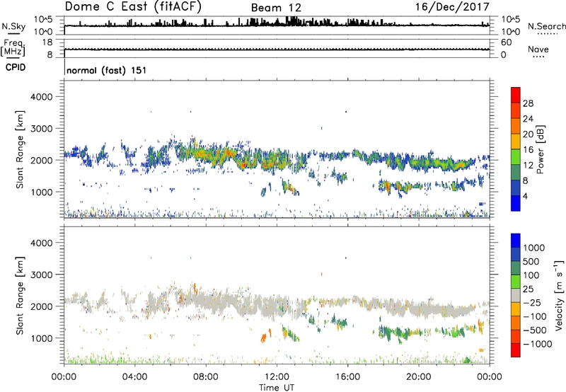Click the red bottom of velocity colorbar
Screen dimensions: 566x392
516,350
